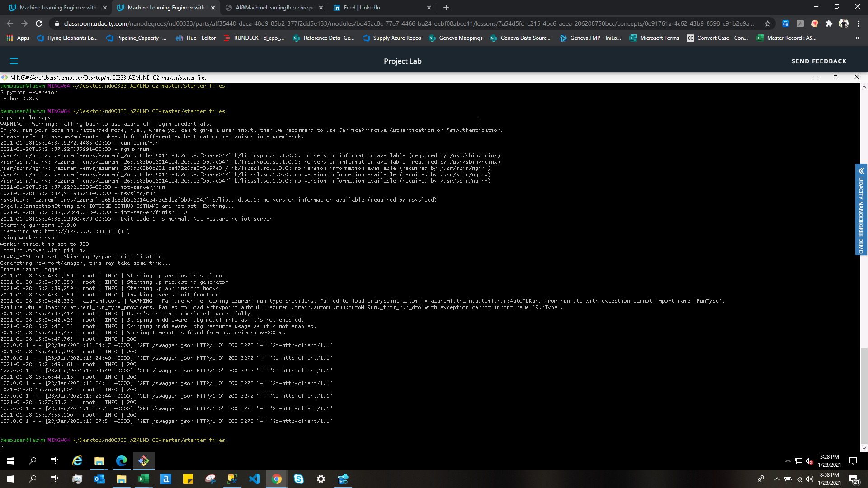Image resolution: width=868 pixels, height=488 pixels.
Task: Reload the current browser page
Action: coord(39,23)
